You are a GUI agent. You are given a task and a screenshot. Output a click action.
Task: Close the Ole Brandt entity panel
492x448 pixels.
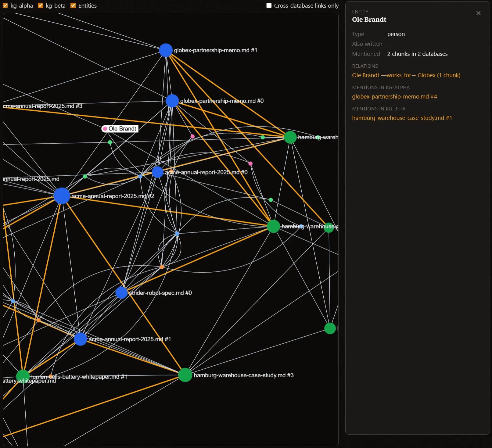[x=478, y=13]
